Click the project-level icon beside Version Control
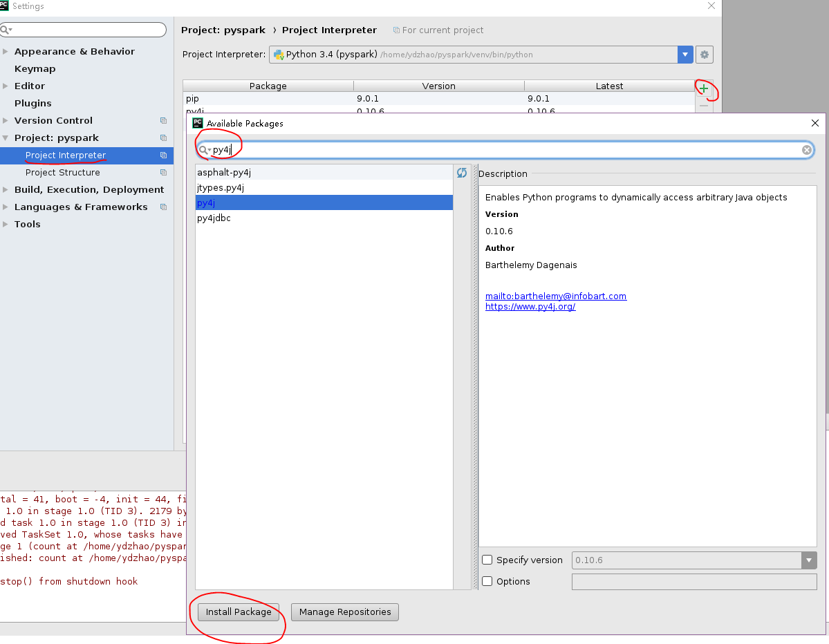The image size is (829, 644). (x=163, y=120)
